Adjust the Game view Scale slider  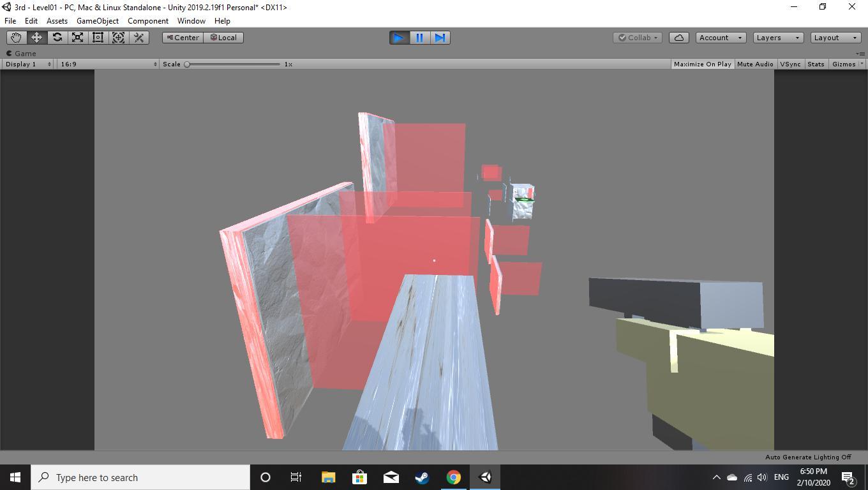click(x=233, y=64)
